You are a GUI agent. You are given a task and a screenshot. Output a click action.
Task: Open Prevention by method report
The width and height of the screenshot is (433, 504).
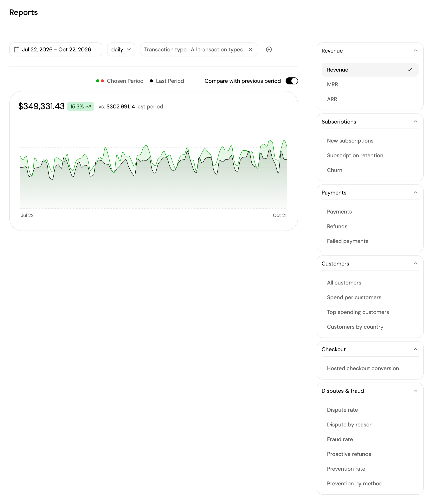pos(370,484)
